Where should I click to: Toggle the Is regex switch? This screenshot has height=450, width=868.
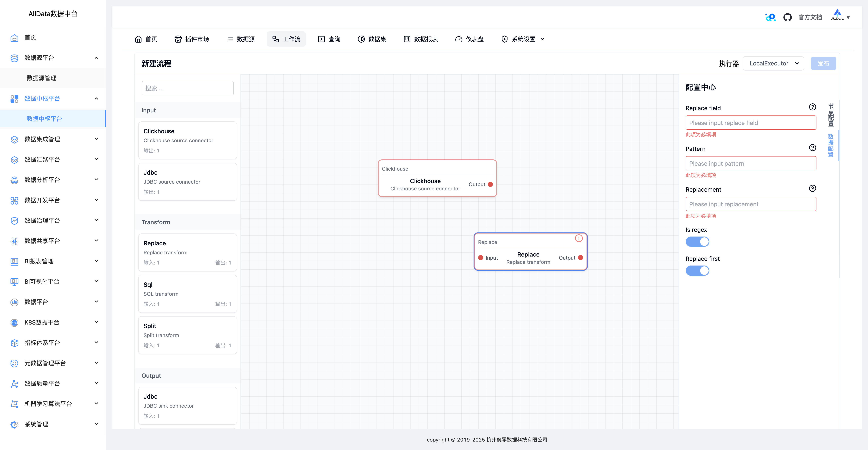click(697, 242)
